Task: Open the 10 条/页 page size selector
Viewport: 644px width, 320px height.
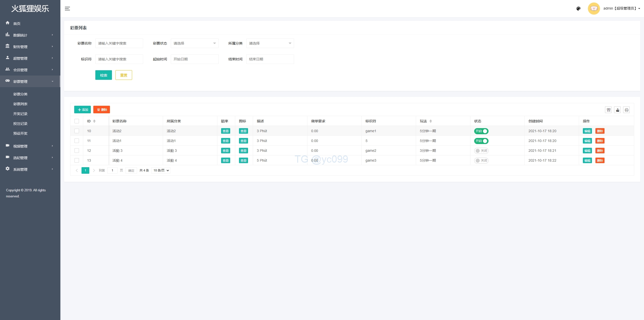Action: point(161,170)
